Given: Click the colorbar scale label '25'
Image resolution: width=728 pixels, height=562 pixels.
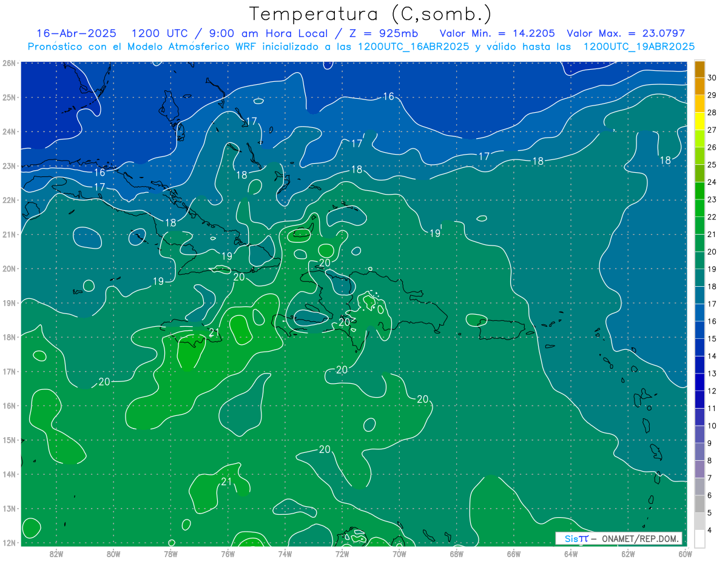Looking at the screenshot, I should point(712,165).
